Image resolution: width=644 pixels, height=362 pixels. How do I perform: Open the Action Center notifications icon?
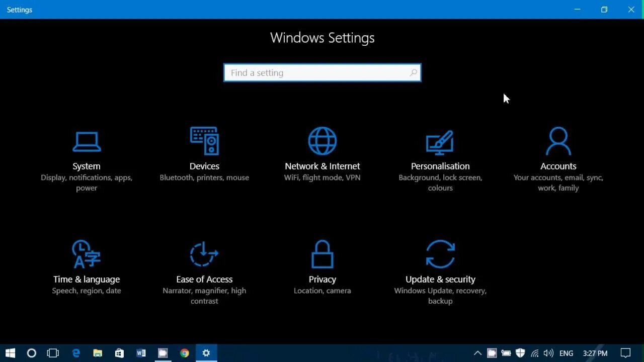click(625, 353)
